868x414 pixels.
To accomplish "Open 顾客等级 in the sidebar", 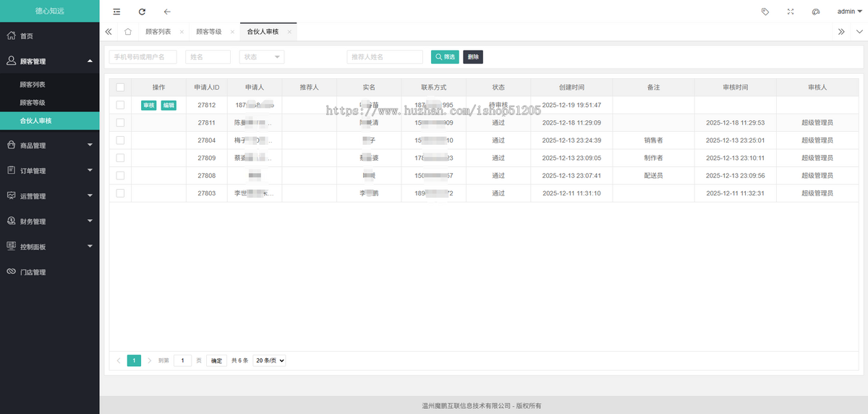I will click(x=33, y=103).
